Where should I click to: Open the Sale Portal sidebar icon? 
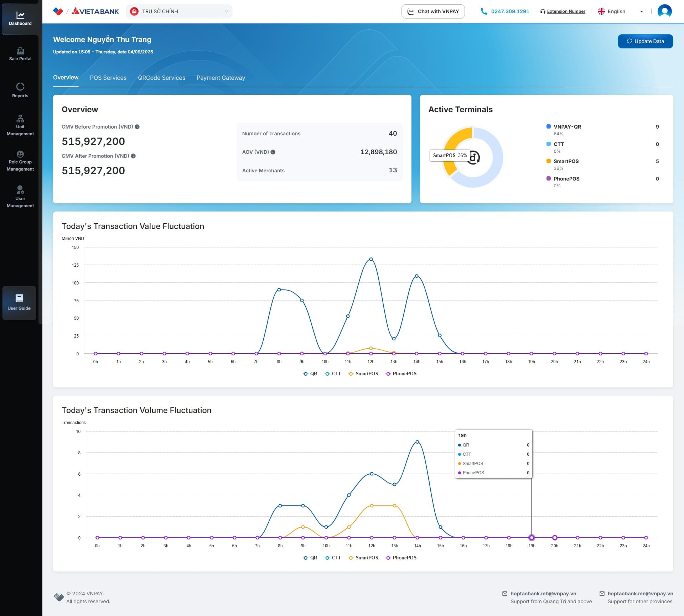pos(20,51)
